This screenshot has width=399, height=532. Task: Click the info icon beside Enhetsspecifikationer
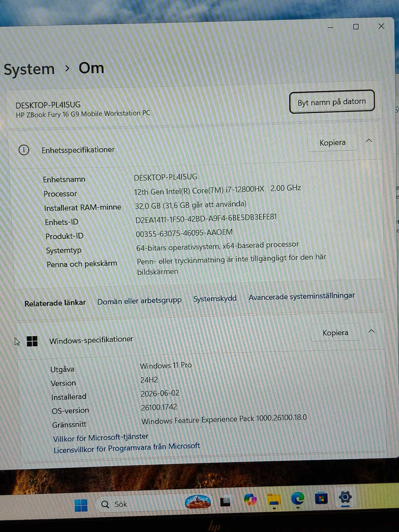click(24, 150)
